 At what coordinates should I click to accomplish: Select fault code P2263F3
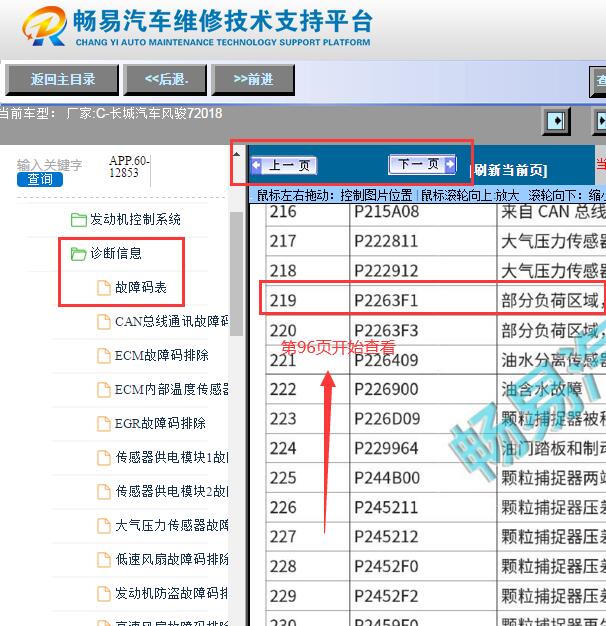click(x=386, y=331)
